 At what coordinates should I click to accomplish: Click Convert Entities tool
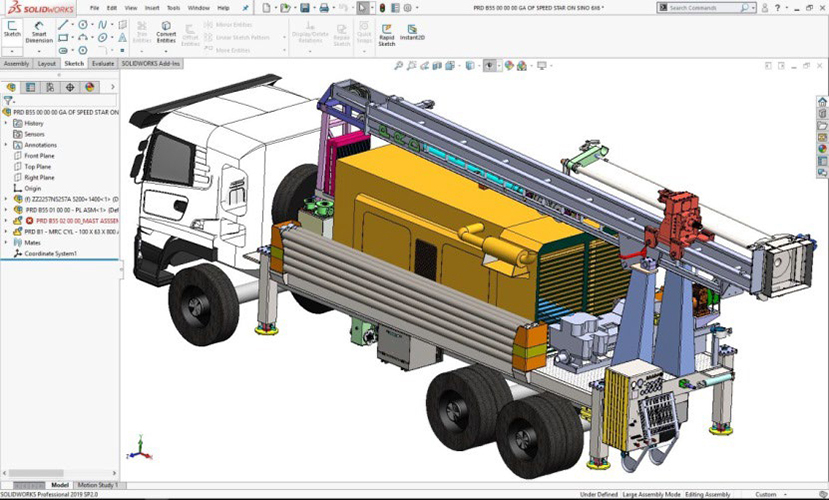click(166, 32)
